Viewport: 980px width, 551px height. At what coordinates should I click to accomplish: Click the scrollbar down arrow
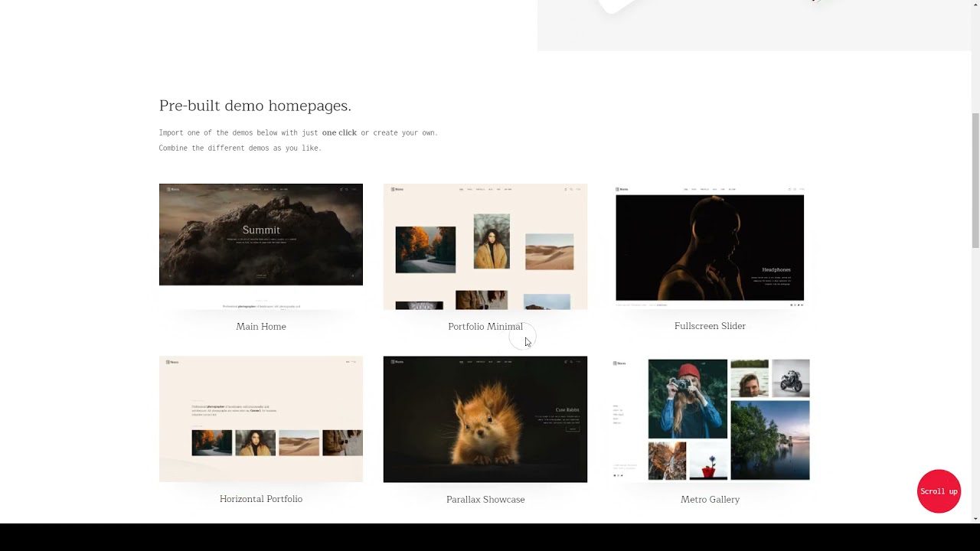click(975, 518)
